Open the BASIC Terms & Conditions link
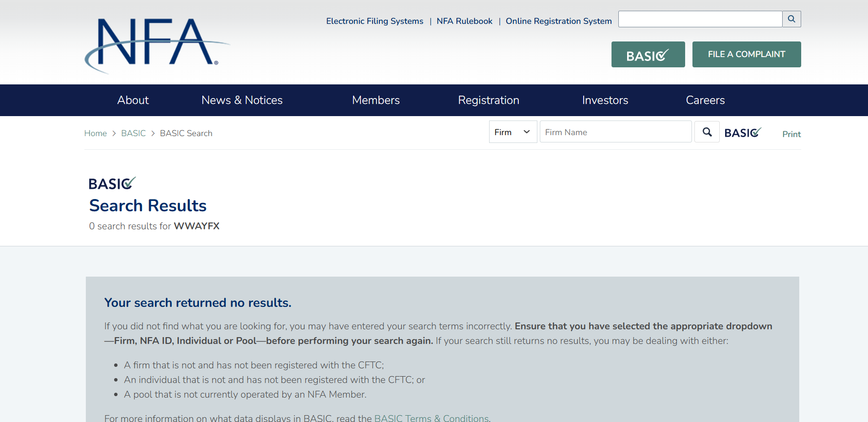Screen dimensions: 868x422 tap(432, 418)
